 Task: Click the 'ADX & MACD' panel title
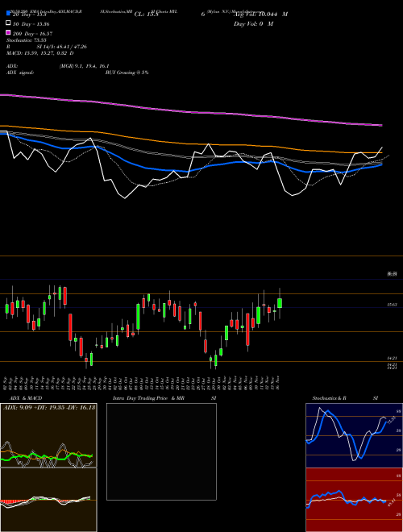click(26, 398)
